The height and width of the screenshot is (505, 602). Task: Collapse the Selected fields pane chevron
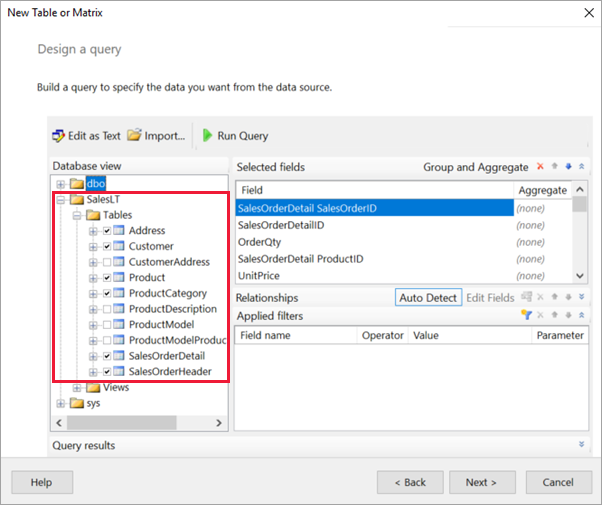click(581, 167)
